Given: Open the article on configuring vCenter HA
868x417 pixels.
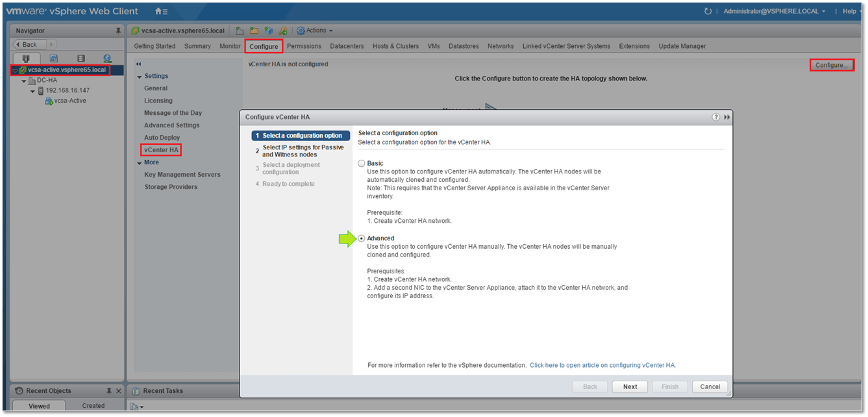Looking at the screenshot, I should coord(603,366).
